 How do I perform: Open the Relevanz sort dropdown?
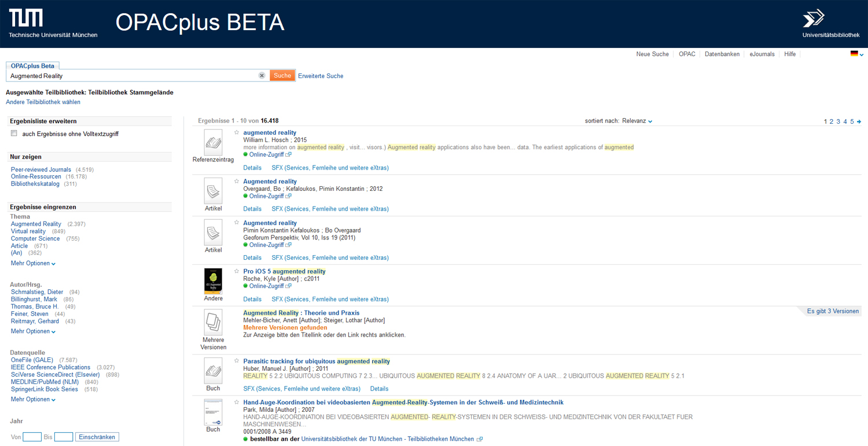tap(637, 121)
